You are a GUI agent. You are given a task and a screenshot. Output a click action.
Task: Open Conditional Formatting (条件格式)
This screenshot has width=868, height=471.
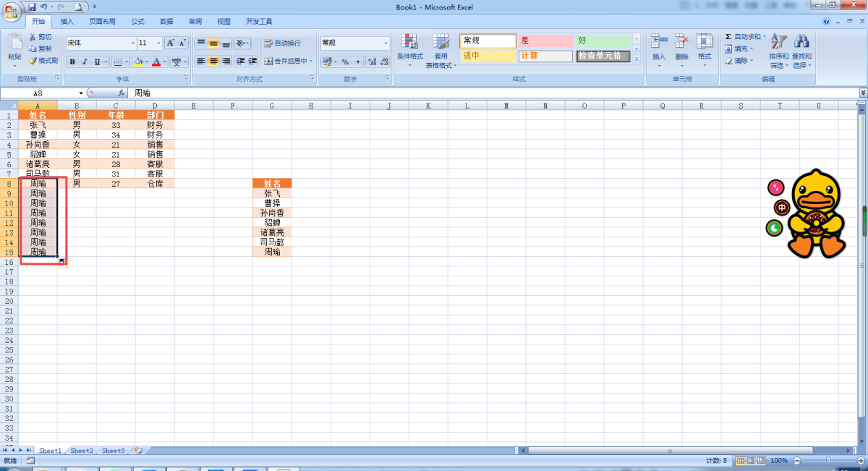click(x=409, y=43)
